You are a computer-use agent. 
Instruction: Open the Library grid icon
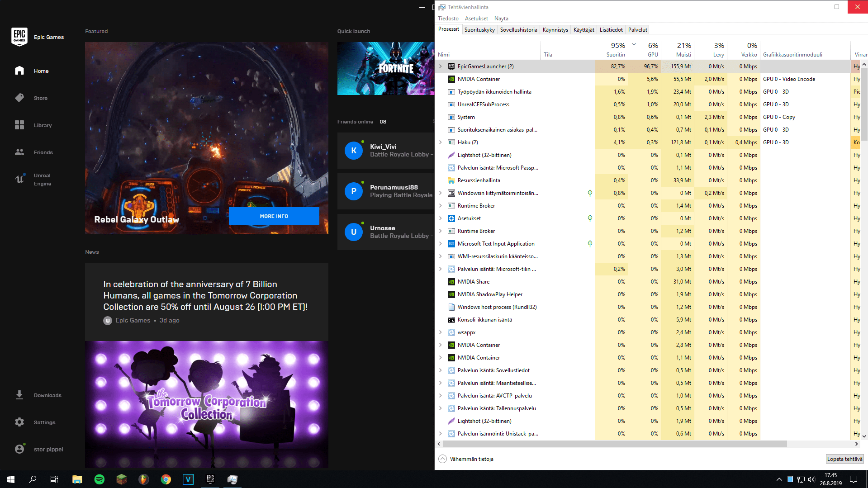click(19, 125)
